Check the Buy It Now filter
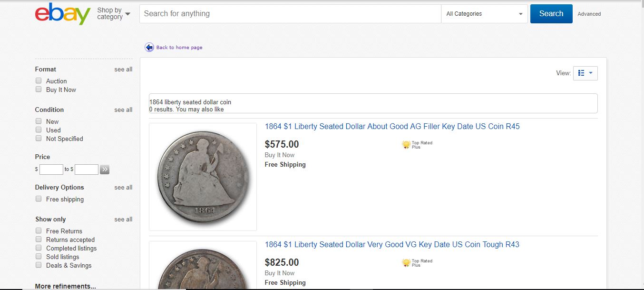This screenshot has height=290, width=644. pyautogui.click(x=39, y=90)
